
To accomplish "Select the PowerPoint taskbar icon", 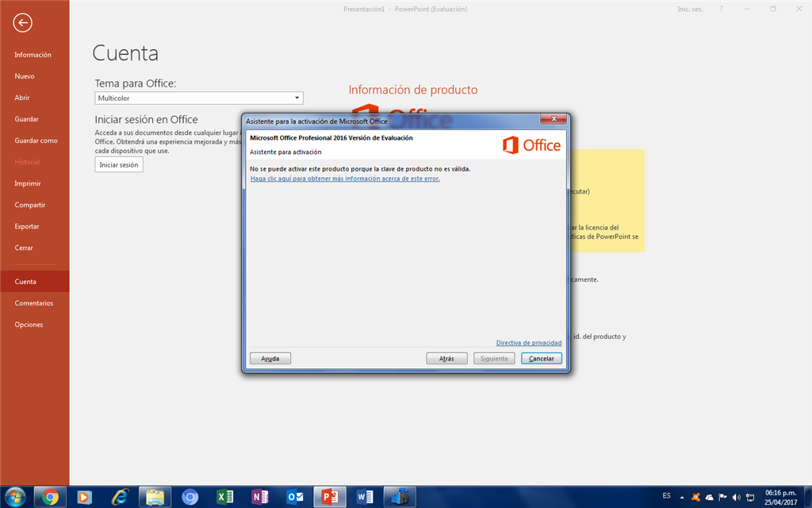I will (330, 497).
